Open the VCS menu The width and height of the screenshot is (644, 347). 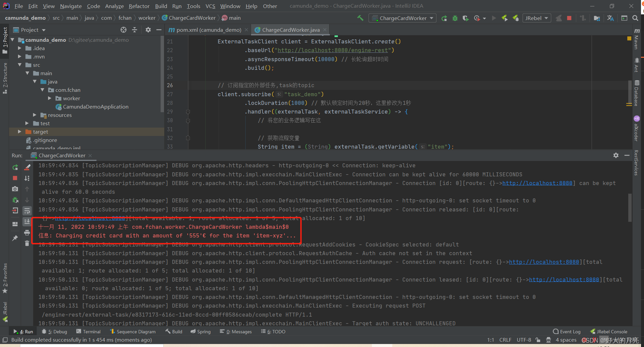coord(210,6)
